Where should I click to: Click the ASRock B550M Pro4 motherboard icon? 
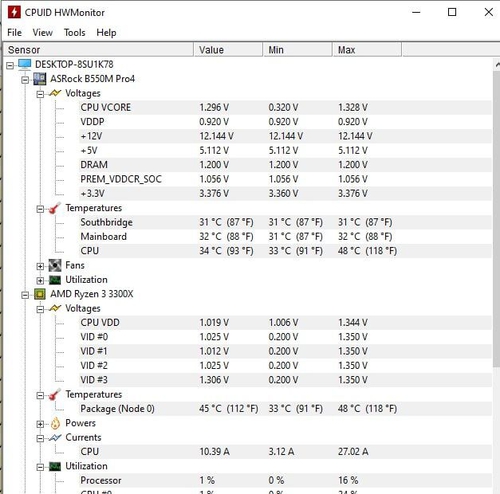point(40,79)
